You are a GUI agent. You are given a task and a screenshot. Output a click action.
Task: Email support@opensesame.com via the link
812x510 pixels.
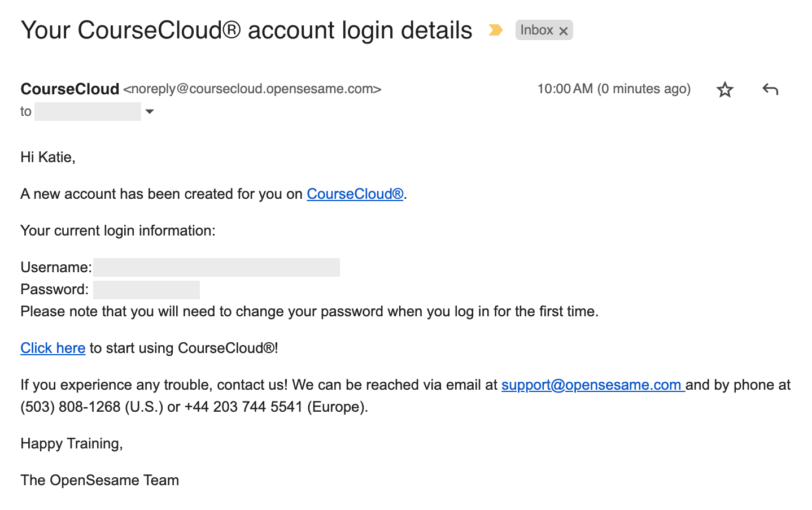(593, 385)
